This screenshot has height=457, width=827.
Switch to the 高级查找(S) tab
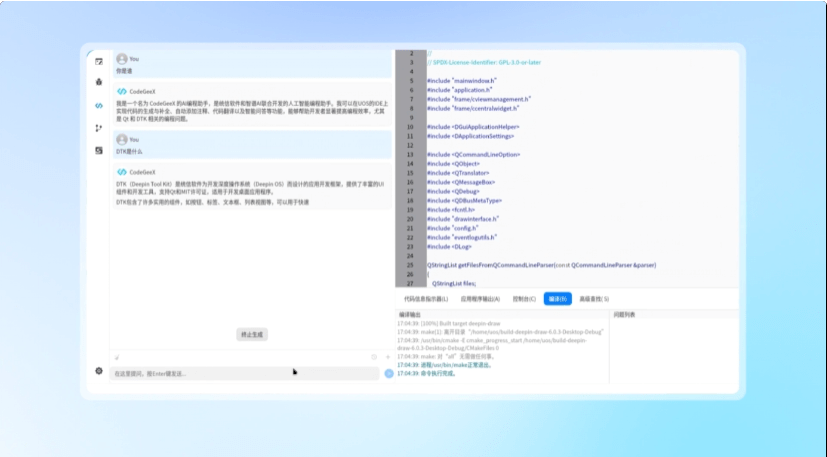594,299
